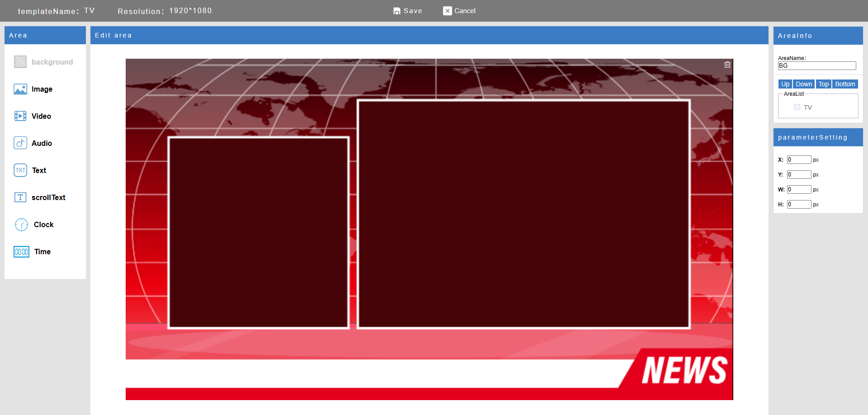
Task: Select the Clock area icon
Action: coord(21,224)
